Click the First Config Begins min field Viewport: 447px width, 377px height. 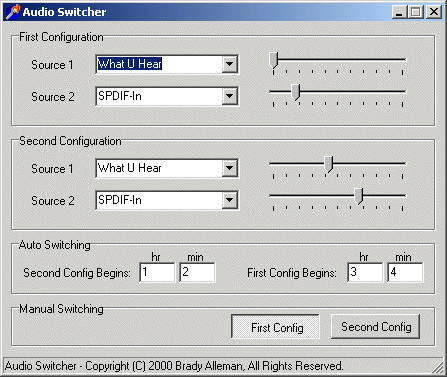pos(405,272)
